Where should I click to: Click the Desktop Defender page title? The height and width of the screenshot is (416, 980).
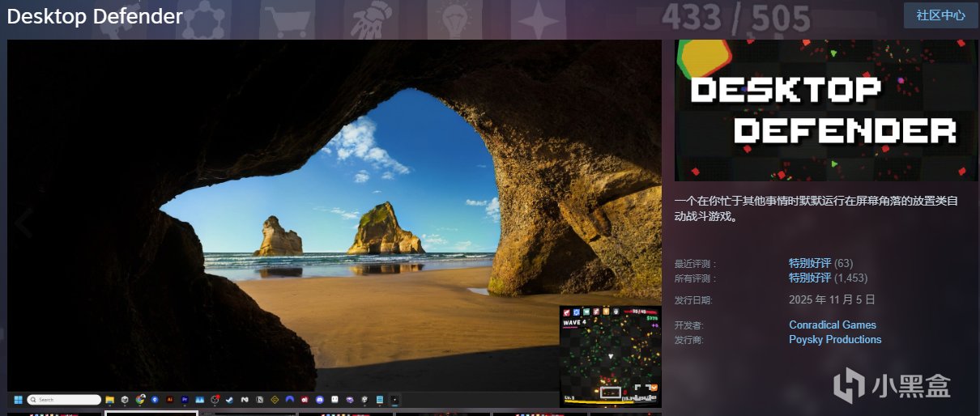[95, 16]
